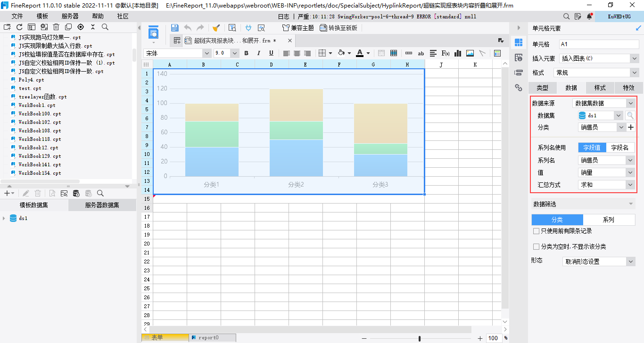Select the 表单 bottom tab
Screen dimensions: 644x343
pyautogui.click(x=165, y=337)
